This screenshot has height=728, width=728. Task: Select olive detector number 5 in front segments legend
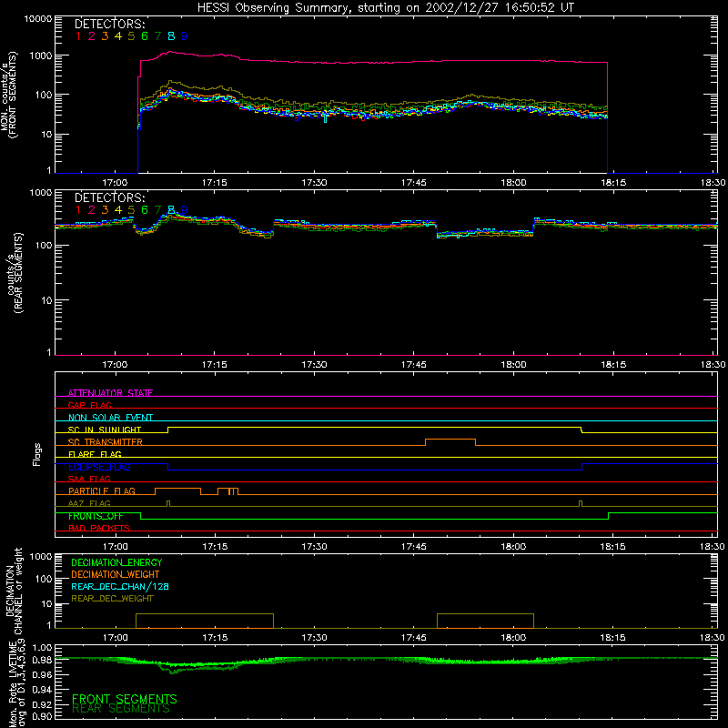tap(131, 36)
